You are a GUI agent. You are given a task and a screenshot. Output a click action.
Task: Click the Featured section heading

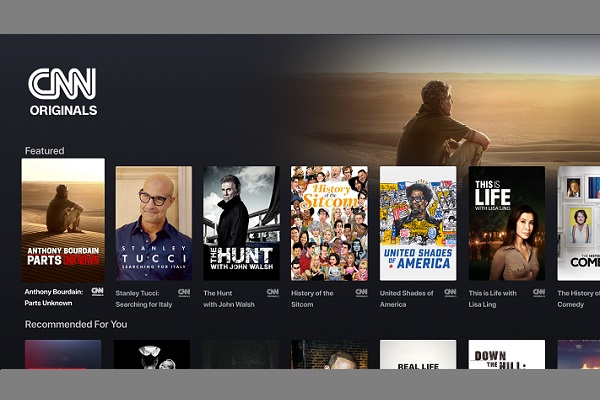click(x=44, y=151)
